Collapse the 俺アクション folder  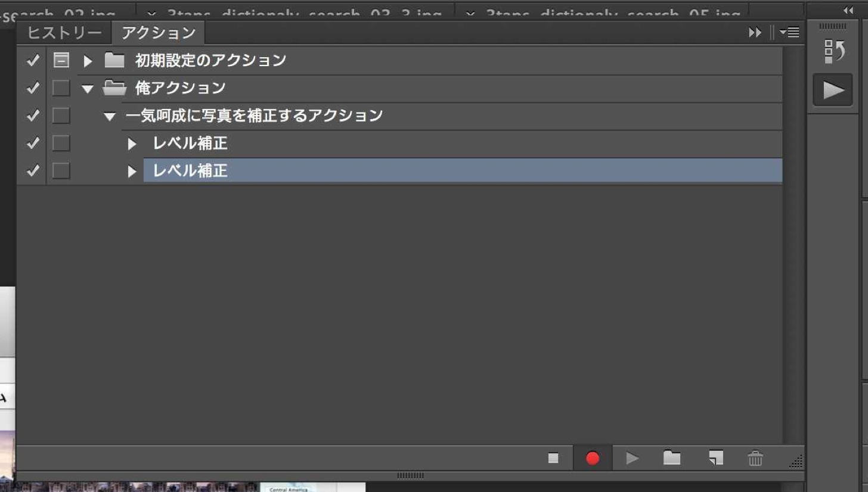[88, 89]
